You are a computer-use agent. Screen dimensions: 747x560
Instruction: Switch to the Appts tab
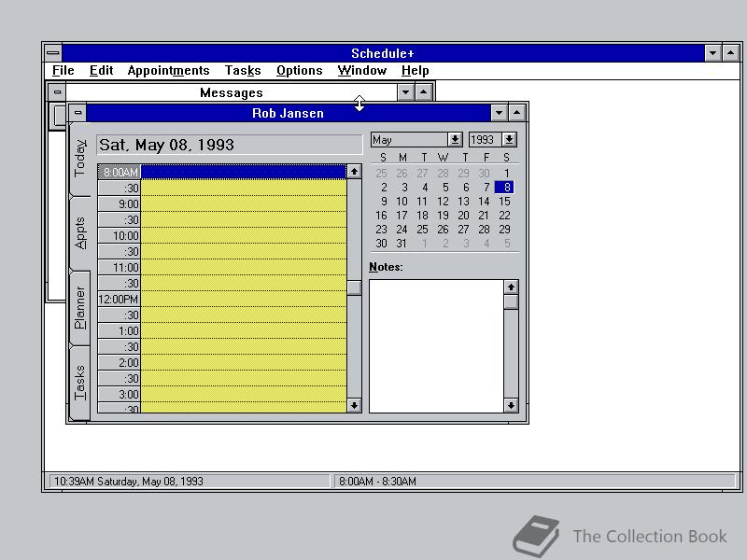(x=80, y=232)
